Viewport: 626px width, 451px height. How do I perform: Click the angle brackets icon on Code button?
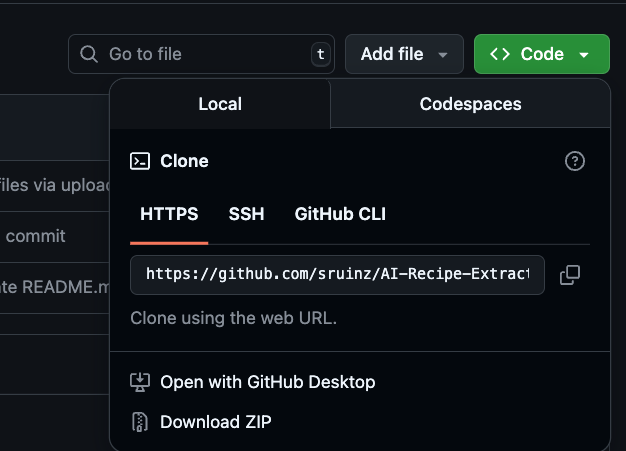(x=501, y=54)
